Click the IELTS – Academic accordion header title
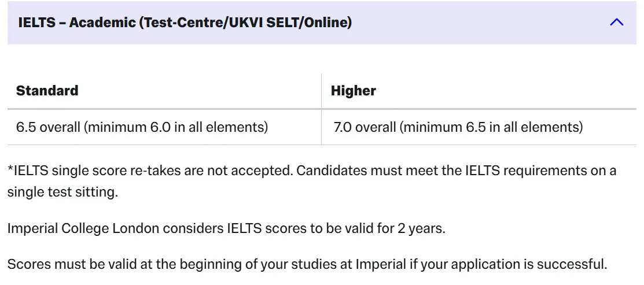 pos(185,23)
